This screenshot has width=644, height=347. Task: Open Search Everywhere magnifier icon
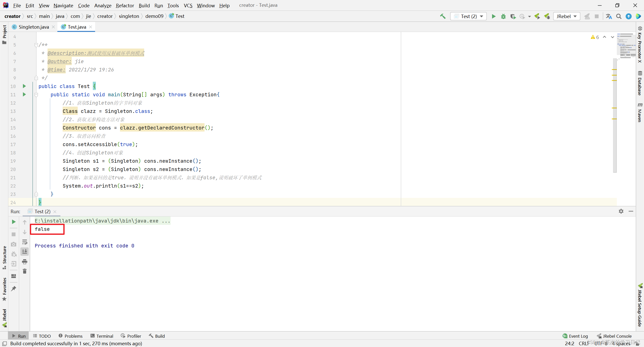619,16
